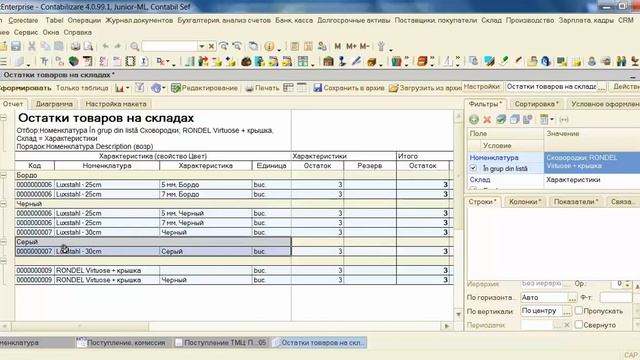The width and height of the screenshot is (640, 360).
Task: Click the warehouse building icon
Action: point(328,61)
